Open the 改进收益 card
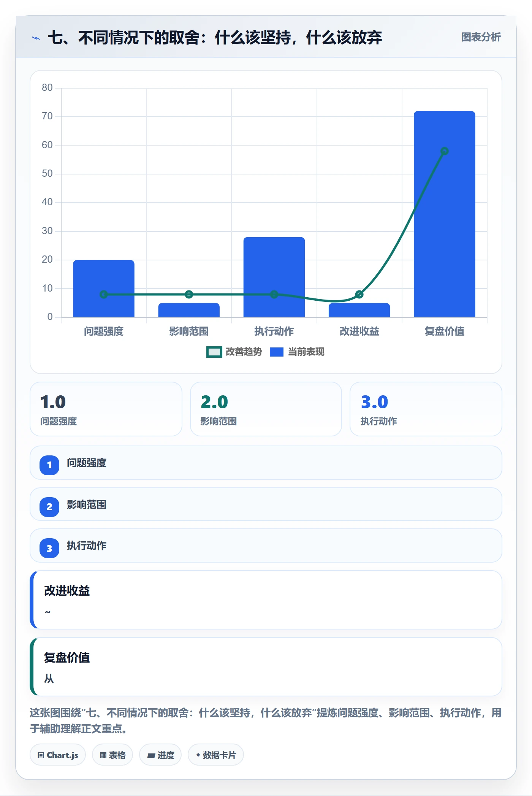This screenshot has width=532, height=796. [266, 600]
